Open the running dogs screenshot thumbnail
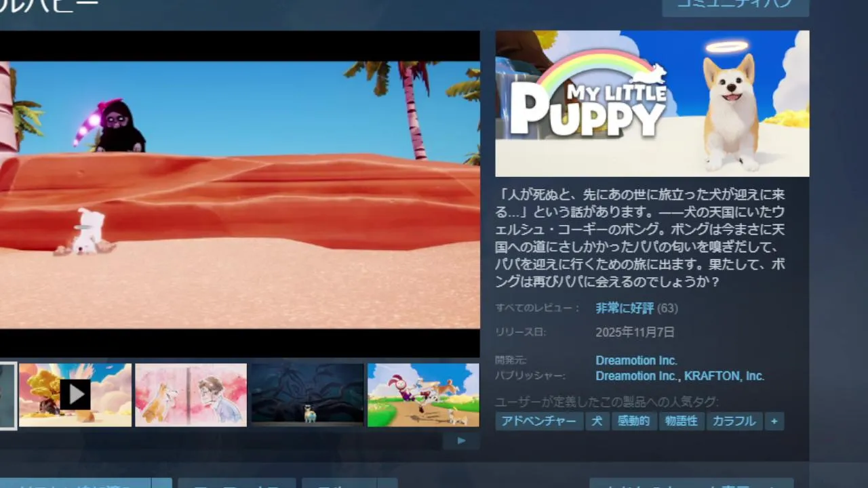The image size is (868, 488). click(x=423, y=394)
